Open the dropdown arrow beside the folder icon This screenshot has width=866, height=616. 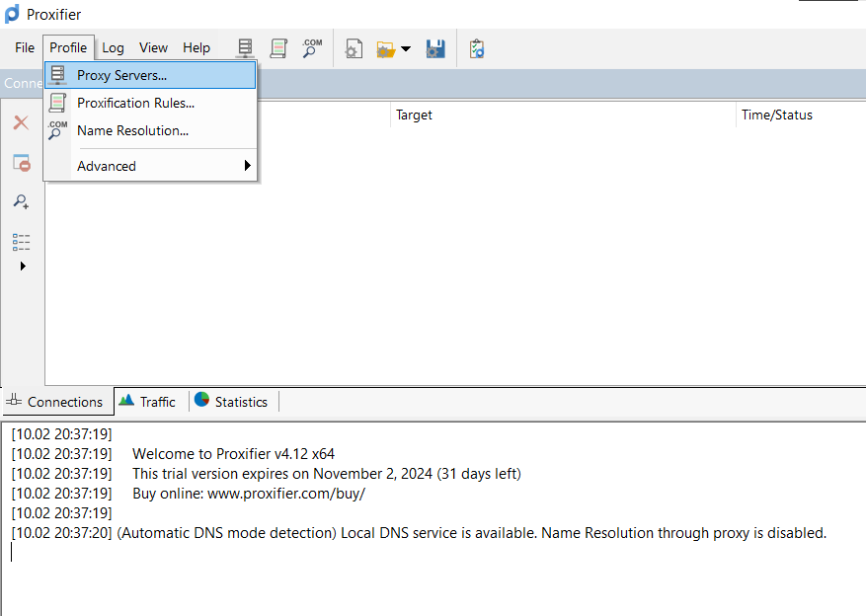click(406, 49)
